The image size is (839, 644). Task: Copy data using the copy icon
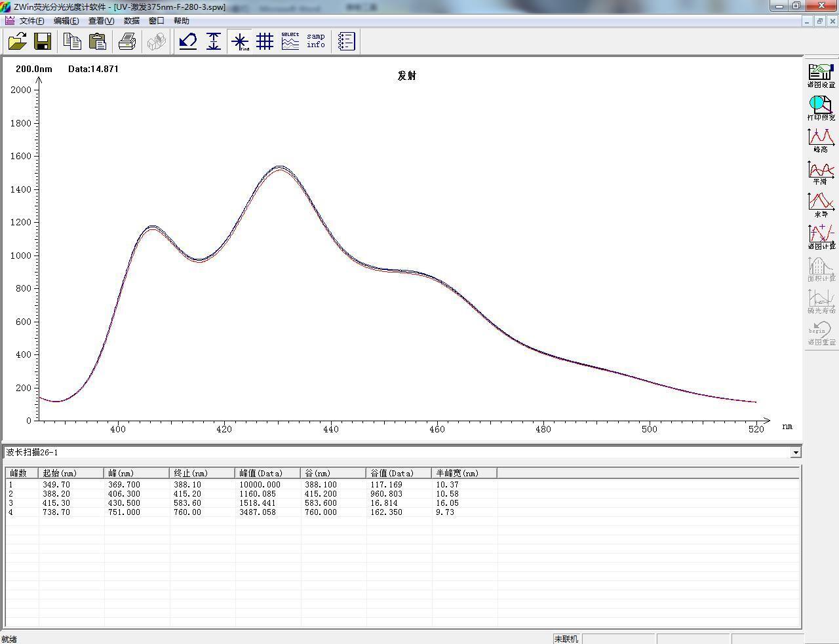(x=72, y=42)
